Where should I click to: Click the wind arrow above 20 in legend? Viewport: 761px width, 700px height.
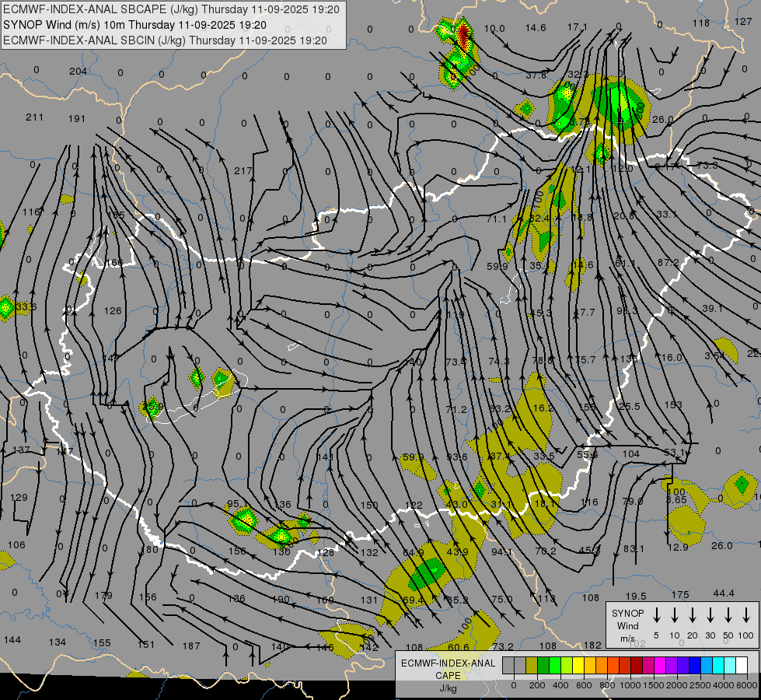(693, 615)
